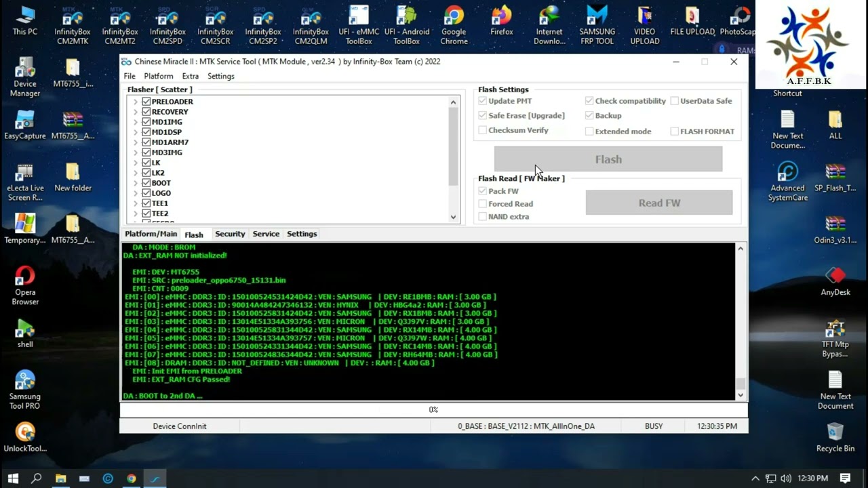Switch to Platform/Main tab

pos(151,234)
